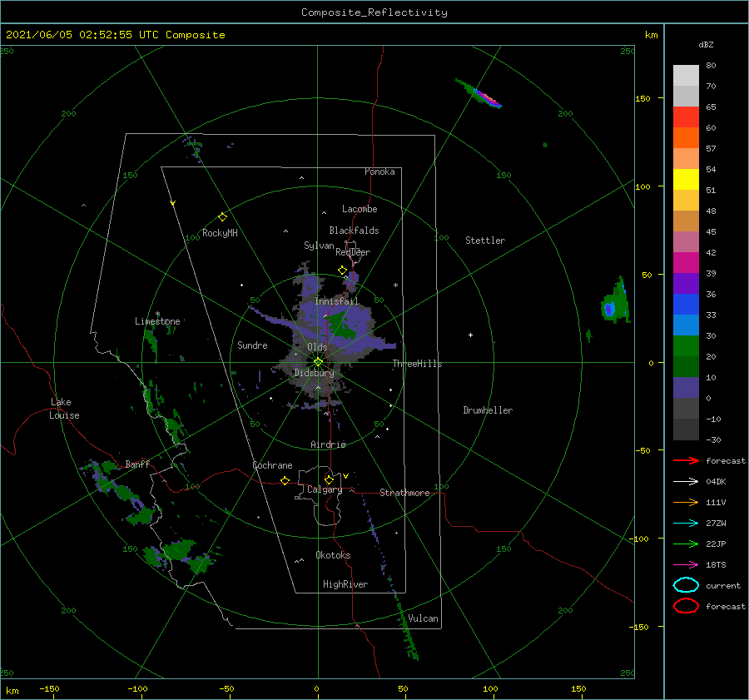Pick the bright orange swatch in dBZ scale

(686, 137)
